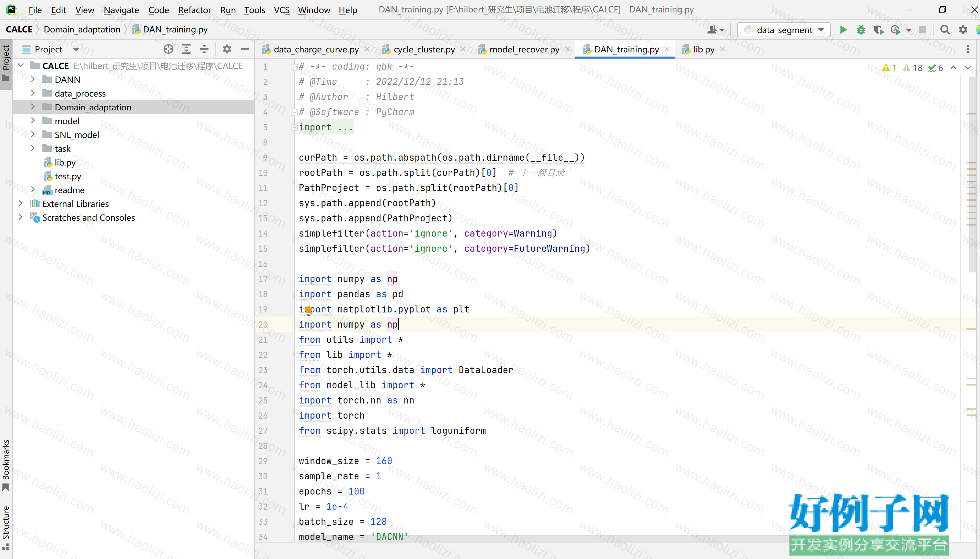The width and height of the screenshot is (980, 559).
Task: Go to next highlighted error arrow
Action: coord(968,68)
